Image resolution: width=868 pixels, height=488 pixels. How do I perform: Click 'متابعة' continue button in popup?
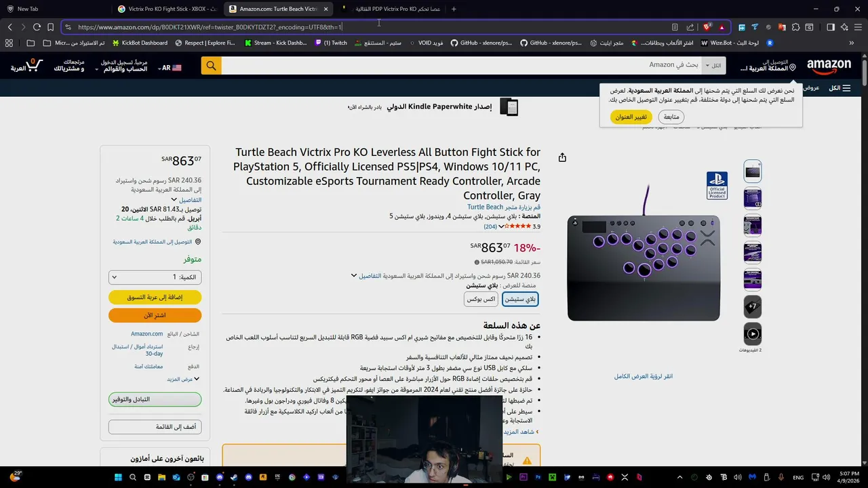[671, 117]
